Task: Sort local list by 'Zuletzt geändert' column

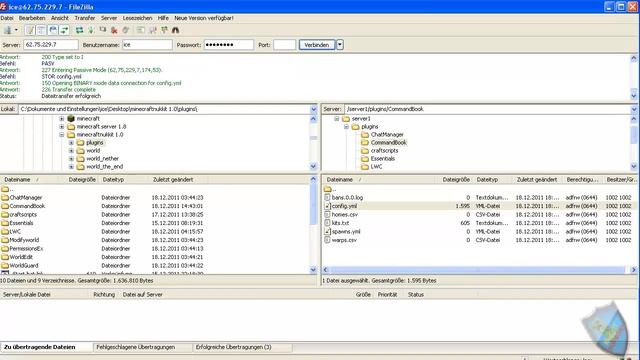Action: coord(173,180)
